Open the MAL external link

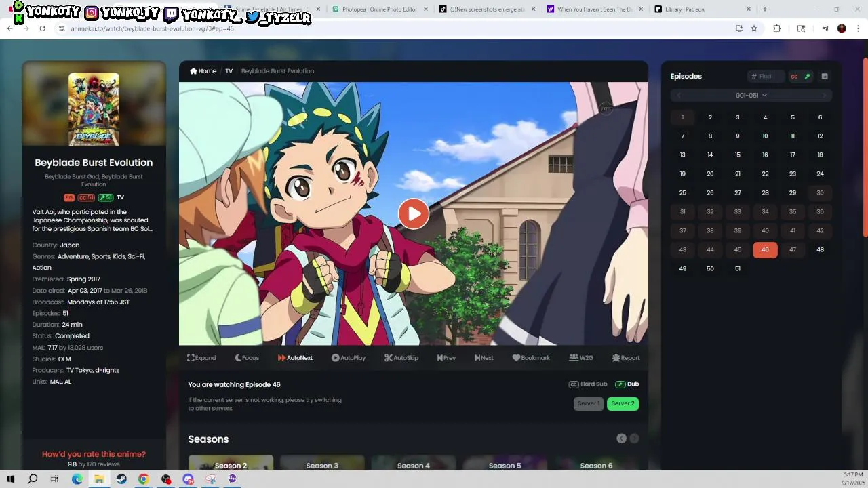click(56, 382)
